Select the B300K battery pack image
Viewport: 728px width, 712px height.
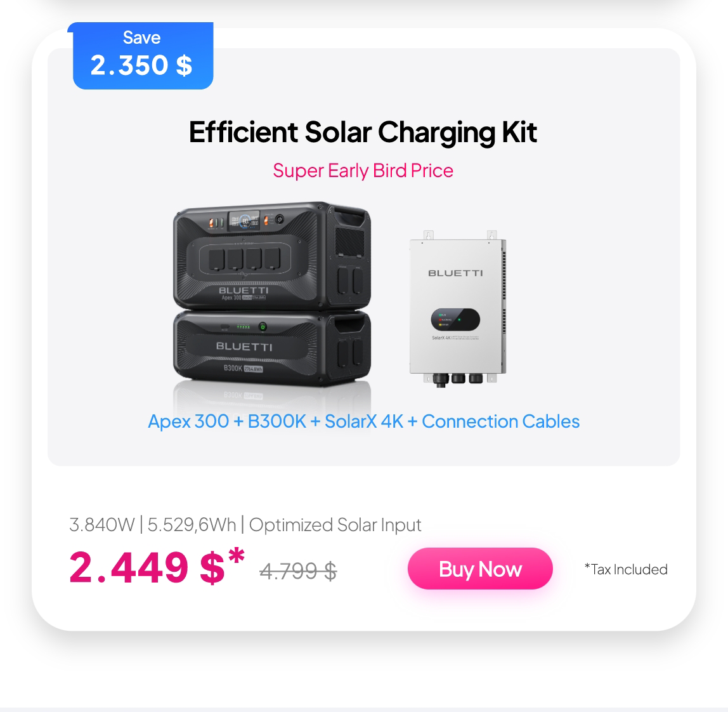click(x=272, y=348)
